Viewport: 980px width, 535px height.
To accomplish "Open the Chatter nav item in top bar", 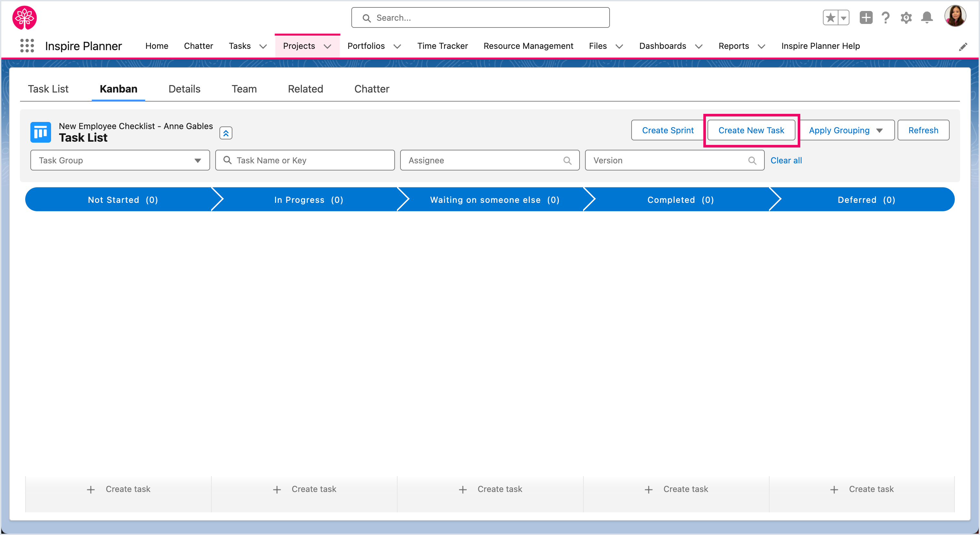I will [198, 46].
